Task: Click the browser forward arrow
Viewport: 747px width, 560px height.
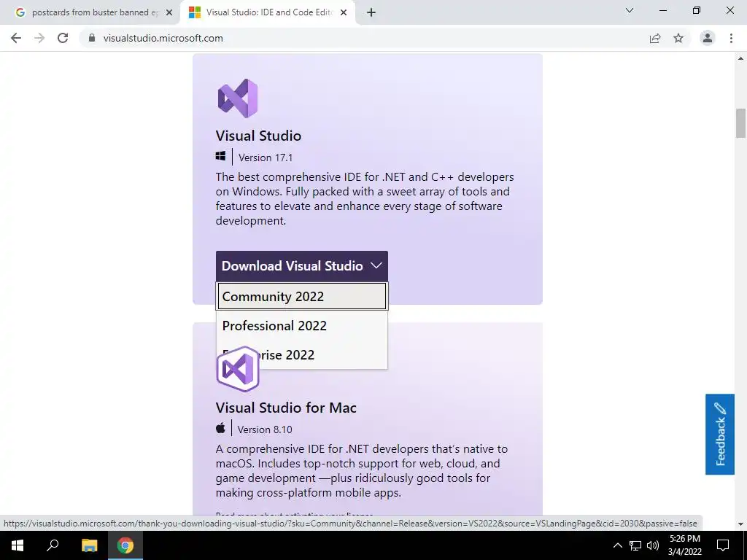Action: coord(39,38)
